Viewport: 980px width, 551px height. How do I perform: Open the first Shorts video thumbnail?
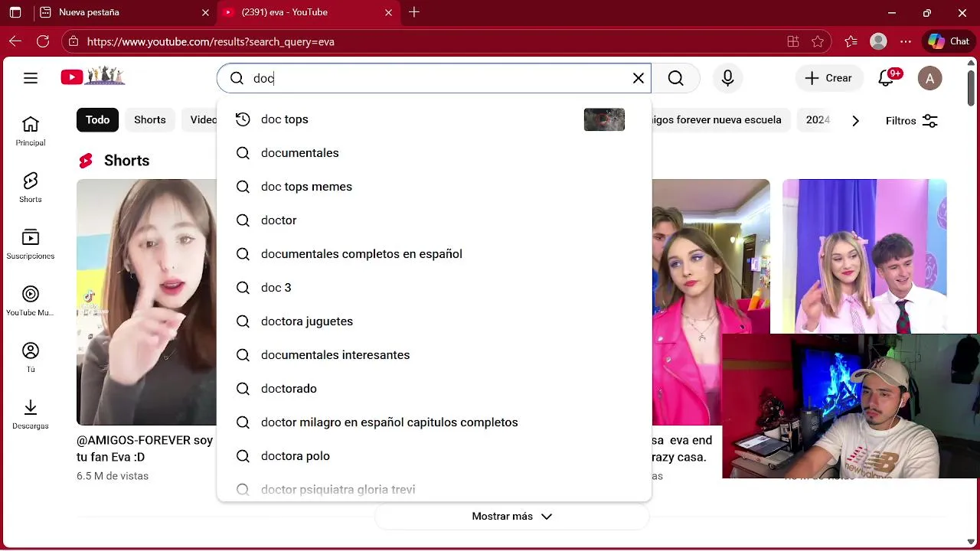point(147,302)
